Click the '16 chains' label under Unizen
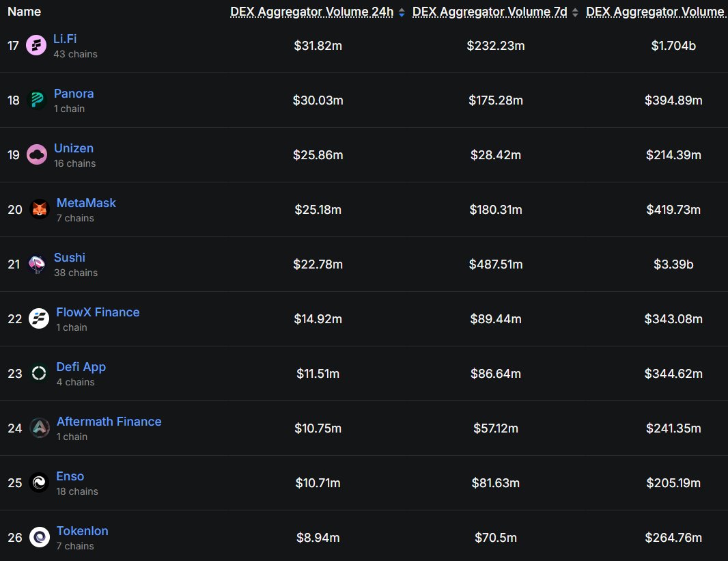The height and width of the screenshot is (561, 728). click(74, 163)
